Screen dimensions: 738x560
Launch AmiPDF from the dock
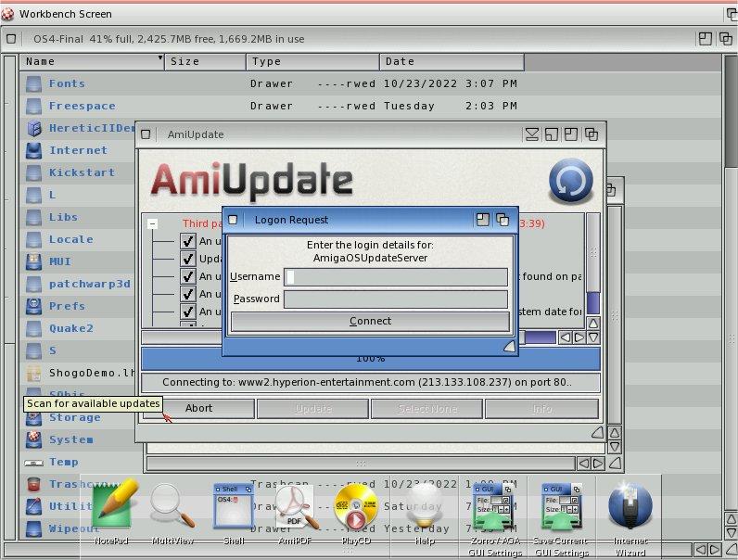[296, 509]
